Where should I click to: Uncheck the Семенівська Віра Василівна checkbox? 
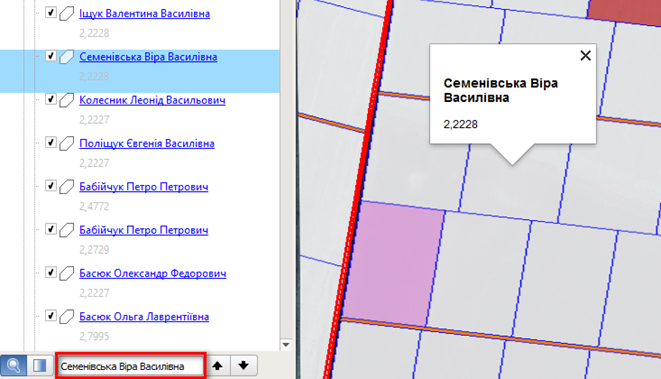coord(51,56)
